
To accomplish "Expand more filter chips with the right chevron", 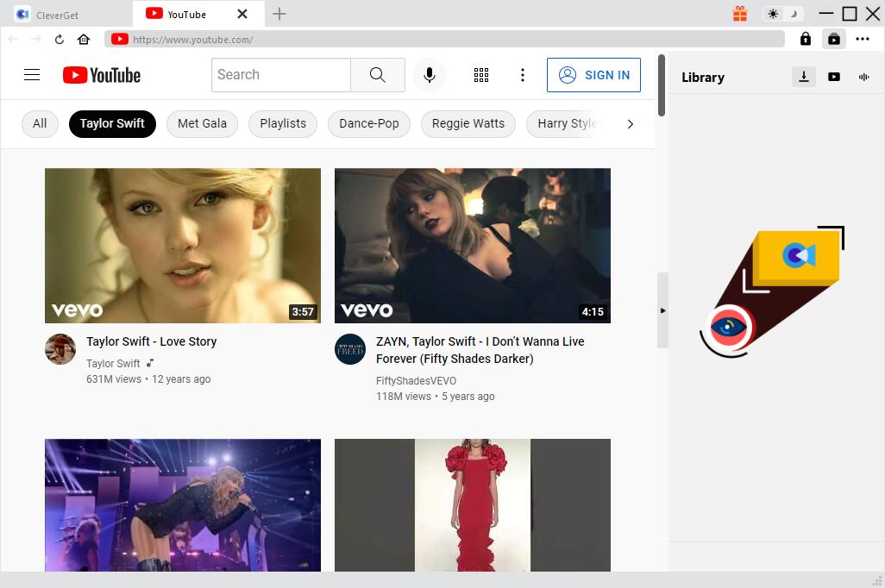I will pos(630,123).
